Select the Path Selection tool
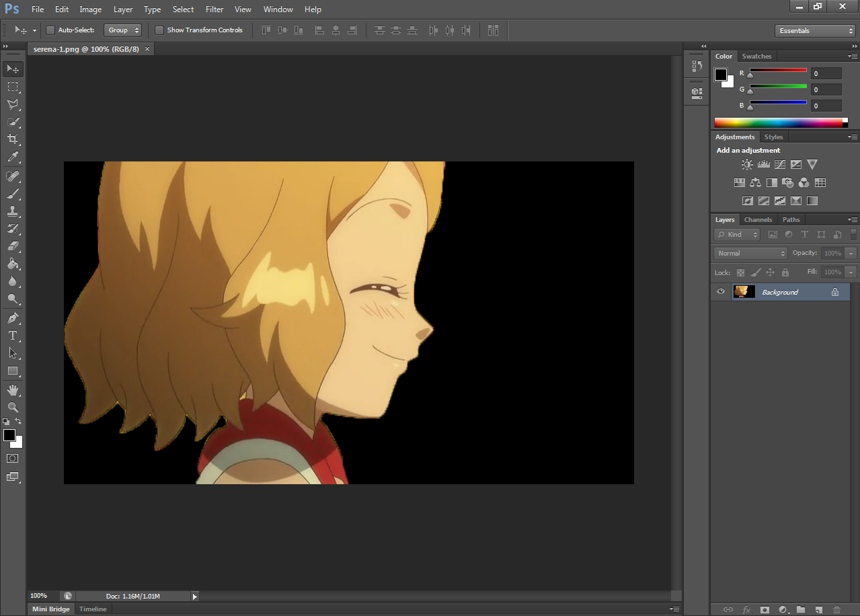This screenshot has width=860, height=616. pos(13,352)
